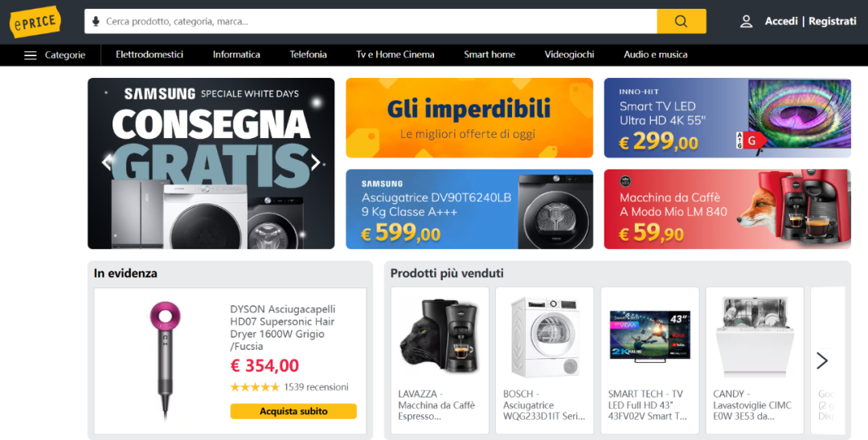The height and width of the screenshot is (440, 868).
Task: Click the Accedi link
Action: click(781, 22)
